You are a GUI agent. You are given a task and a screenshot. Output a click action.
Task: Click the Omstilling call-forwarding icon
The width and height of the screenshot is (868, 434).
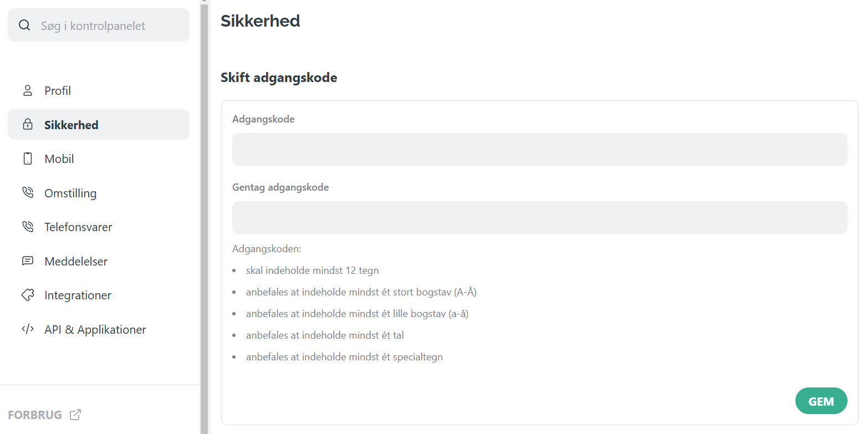tap(28, 192)
